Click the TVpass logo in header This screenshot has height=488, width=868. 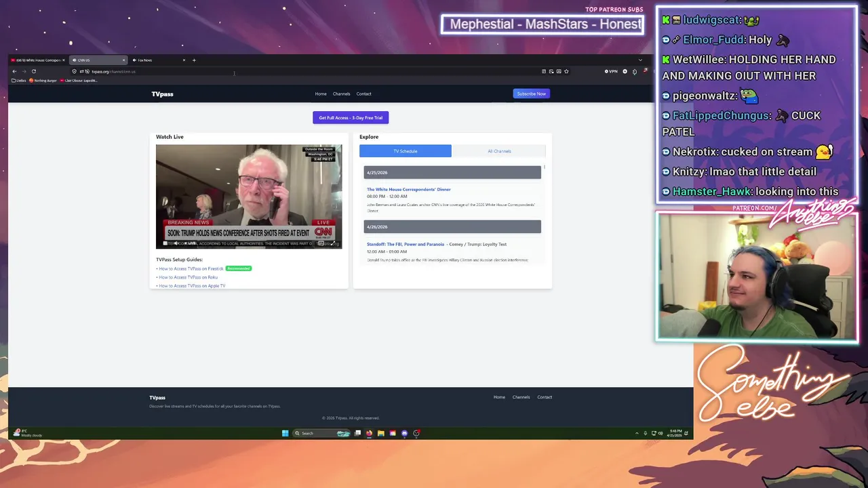coord(162,94)
